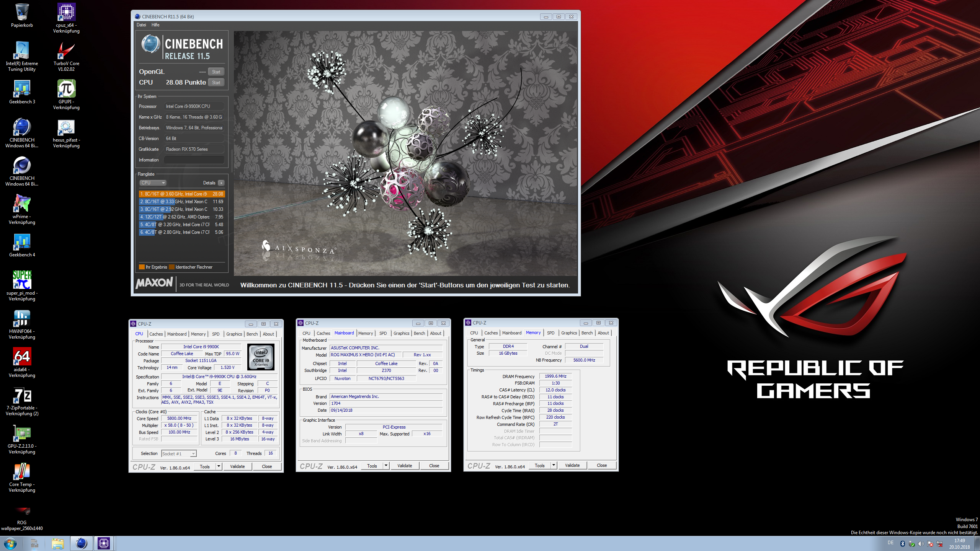
Task: Click the Bluetooth tray icon
Action: point(902,544)
